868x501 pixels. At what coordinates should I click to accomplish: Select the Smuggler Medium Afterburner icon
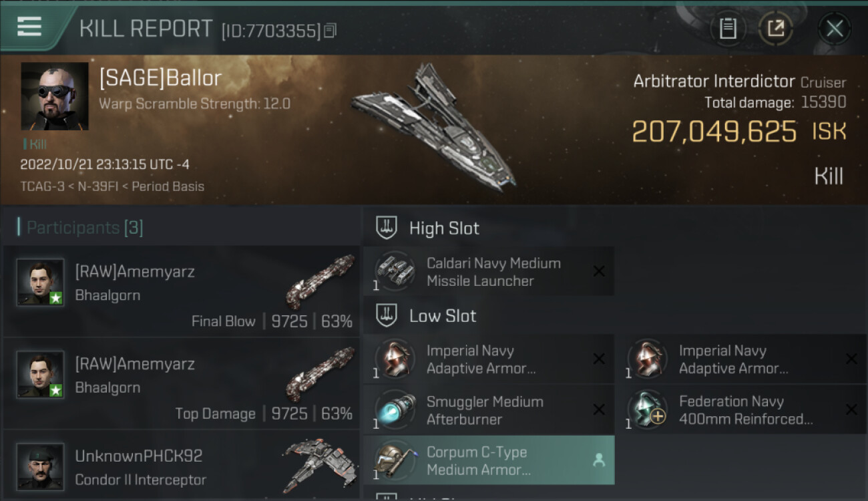coord(395,409)
